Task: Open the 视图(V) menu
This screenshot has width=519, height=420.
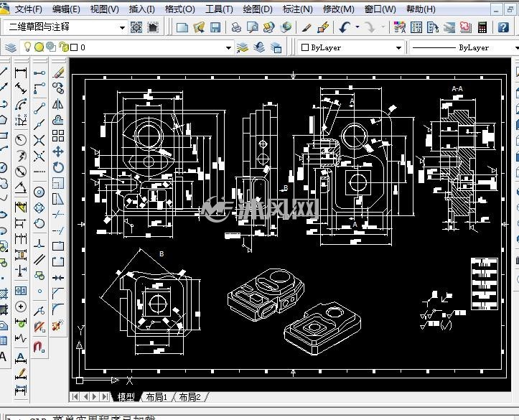Action: coord(105,9)
